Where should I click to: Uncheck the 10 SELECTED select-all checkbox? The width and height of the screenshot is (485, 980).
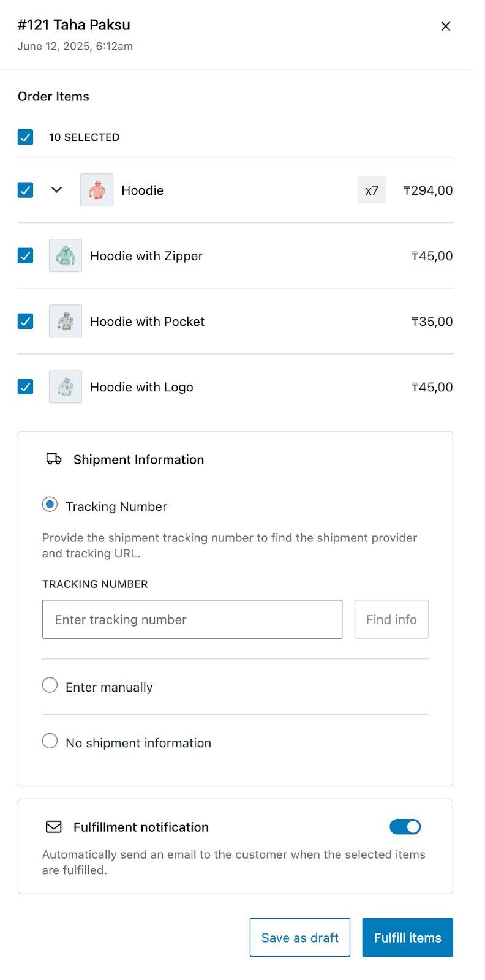coord(26,137)
